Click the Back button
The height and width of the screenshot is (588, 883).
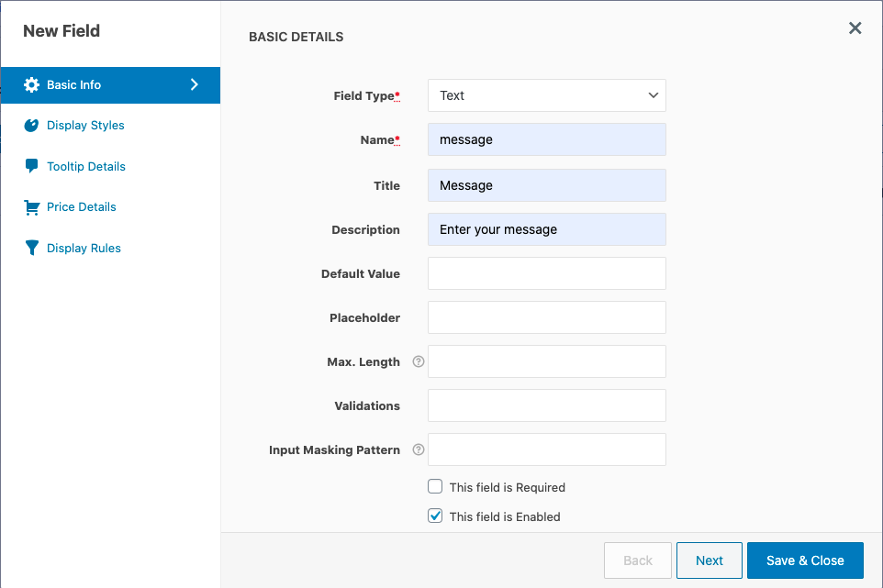coord(638,560)
